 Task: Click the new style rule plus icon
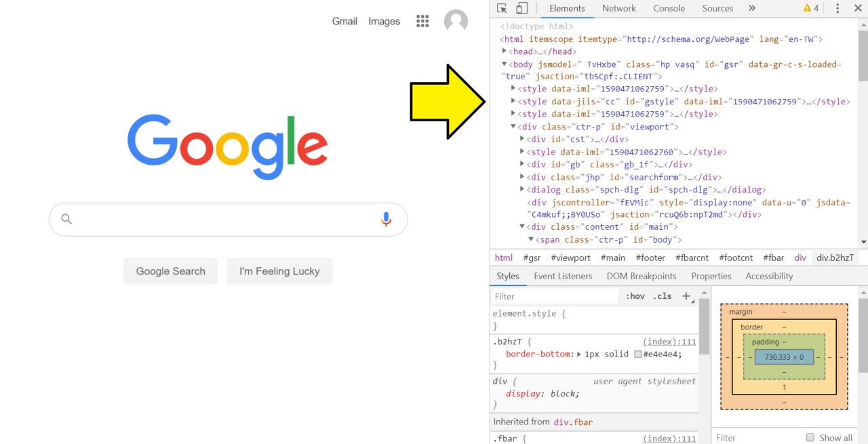tap(686, 296)
